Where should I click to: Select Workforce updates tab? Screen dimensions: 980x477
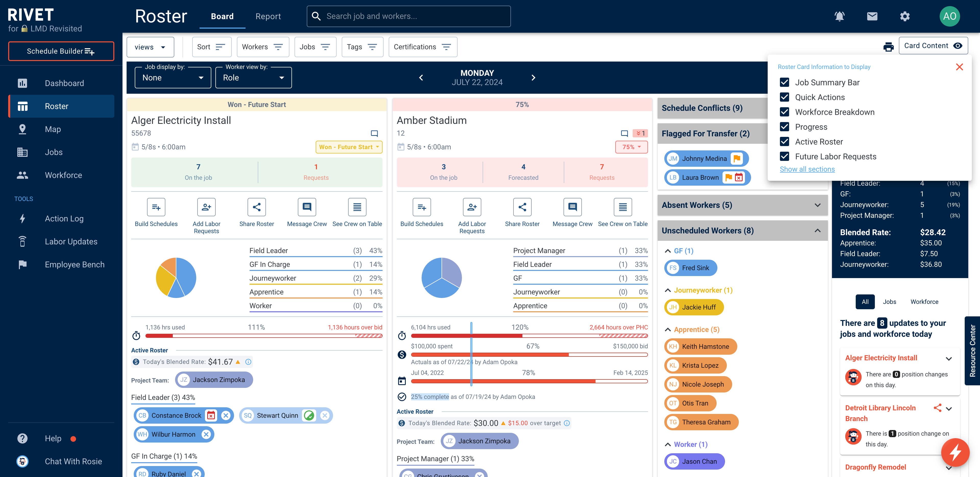[x=924, y=302]
